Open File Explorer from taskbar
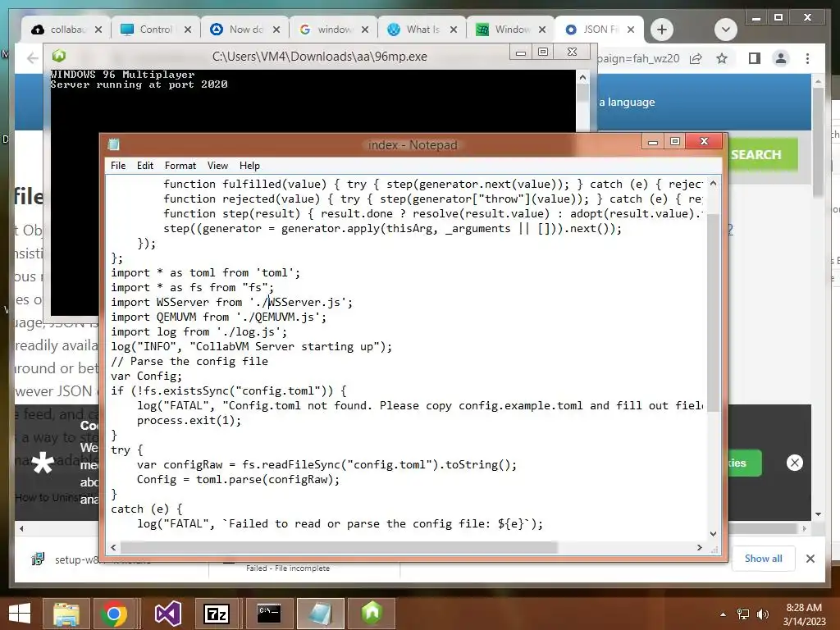This screenshot has width=840, height=630. tap(66, 614)
